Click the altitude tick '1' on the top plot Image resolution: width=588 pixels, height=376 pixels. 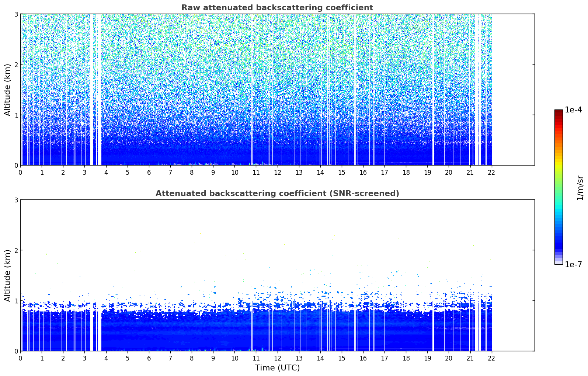[16, 115]
